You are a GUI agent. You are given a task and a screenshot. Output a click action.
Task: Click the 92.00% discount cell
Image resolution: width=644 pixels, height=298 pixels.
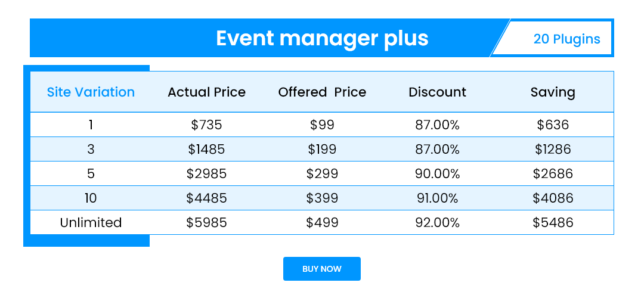437,222
